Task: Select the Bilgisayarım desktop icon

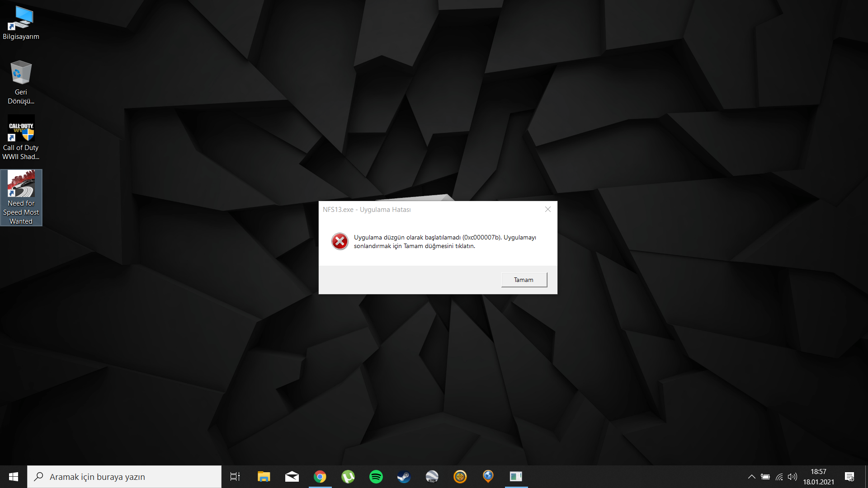Action: click(21, 23)
